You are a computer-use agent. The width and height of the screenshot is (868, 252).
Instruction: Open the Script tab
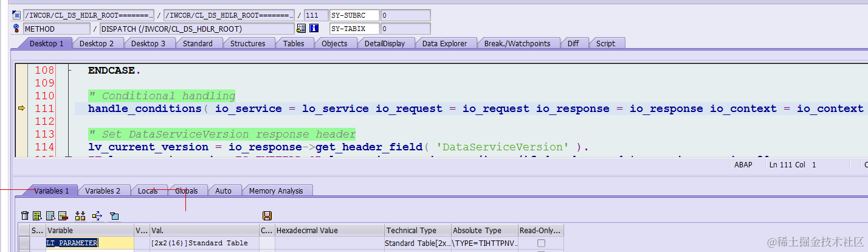[x=605, y=43]
